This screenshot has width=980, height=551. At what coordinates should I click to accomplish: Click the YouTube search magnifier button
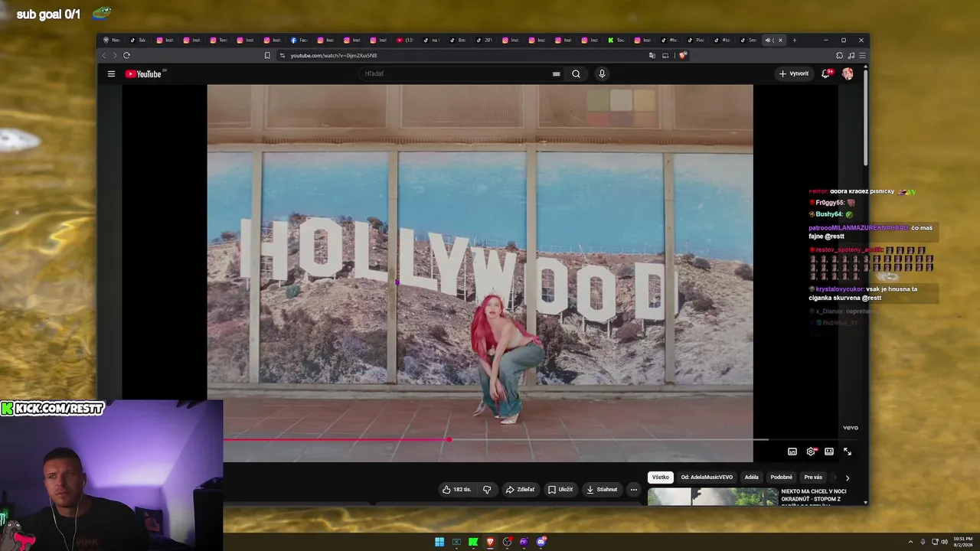(x=576, y=73)
